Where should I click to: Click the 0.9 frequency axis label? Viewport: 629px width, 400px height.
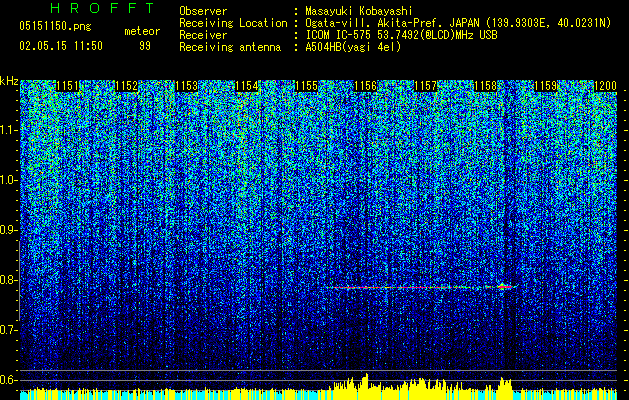point(9,230)
